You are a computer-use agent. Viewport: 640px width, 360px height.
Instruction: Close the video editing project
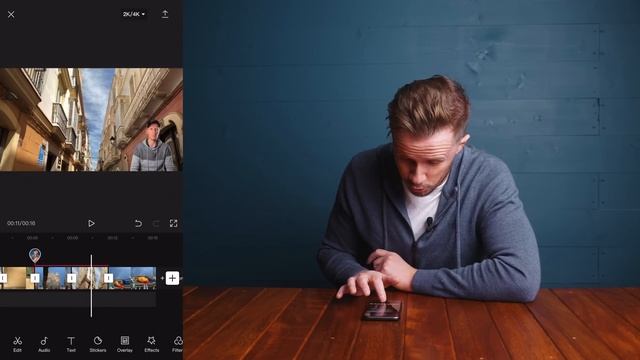pyautogui.click(x=11, y=14)
